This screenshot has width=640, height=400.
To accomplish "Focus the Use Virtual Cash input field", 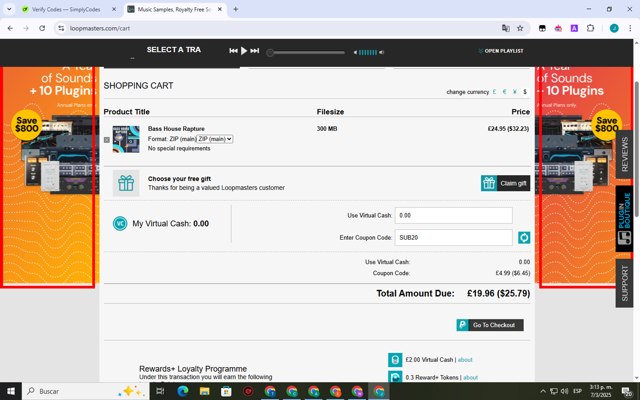I will pos(453,216).
